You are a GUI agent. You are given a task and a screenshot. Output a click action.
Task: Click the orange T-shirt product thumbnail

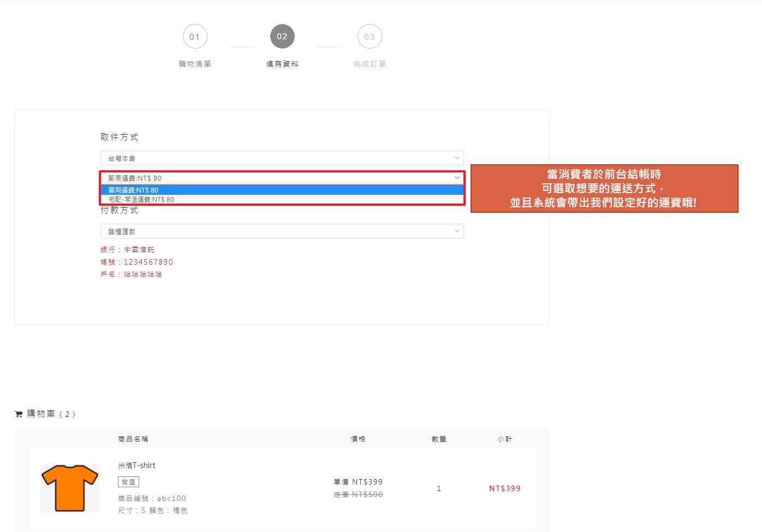click(70, 488)
